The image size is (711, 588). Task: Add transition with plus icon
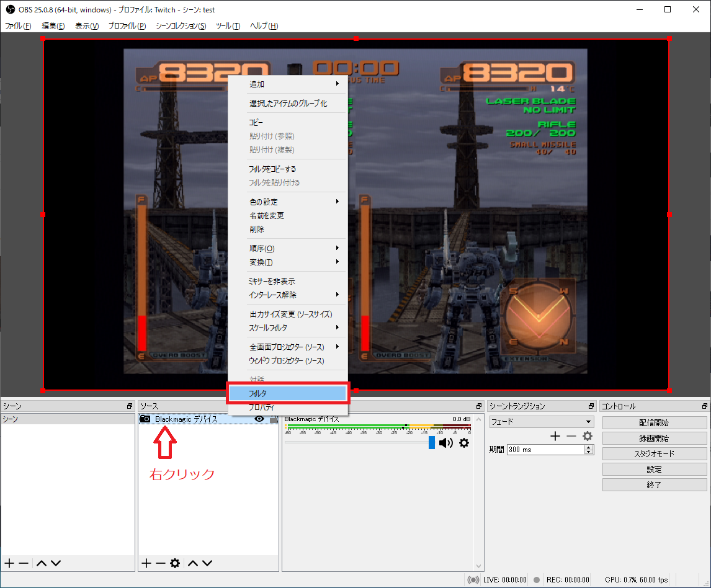point(555,436)
